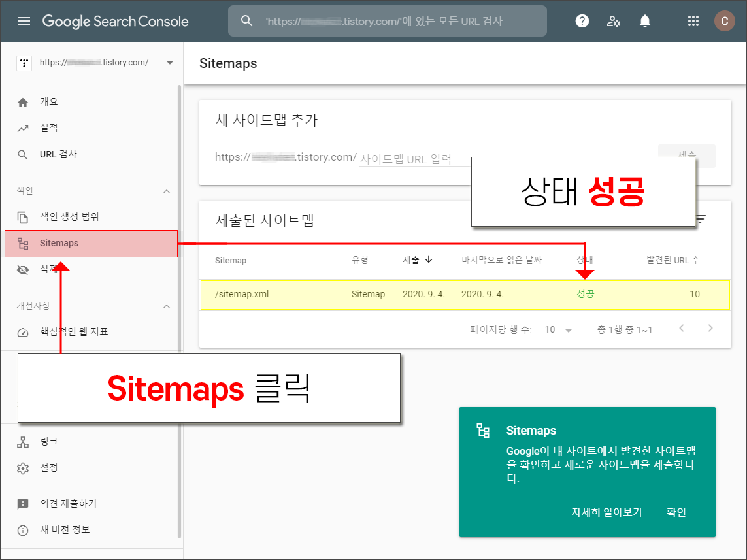Click the 자세히 알아보기 link
This screenshot has height=560, width=747.
[x=606, y=512]
